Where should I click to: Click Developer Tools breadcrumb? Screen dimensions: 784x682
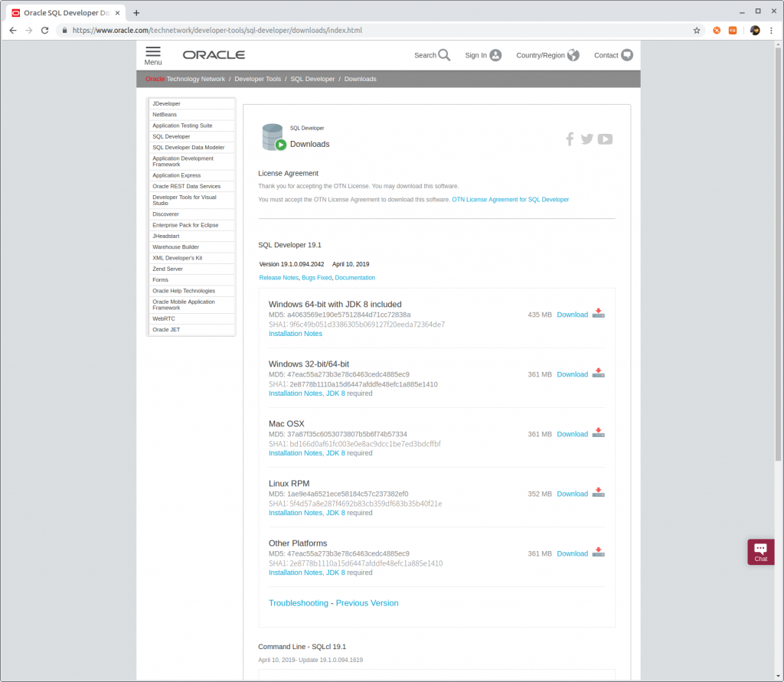(257, 79)
